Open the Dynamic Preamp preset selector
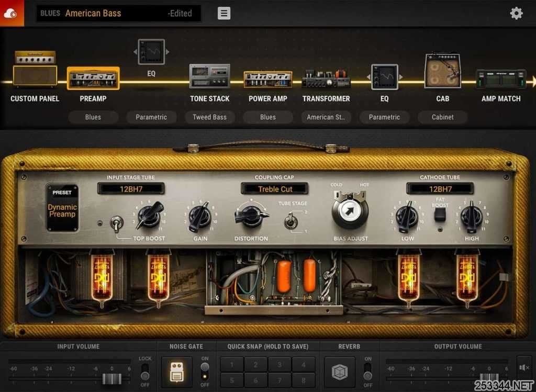 [62, 208]
